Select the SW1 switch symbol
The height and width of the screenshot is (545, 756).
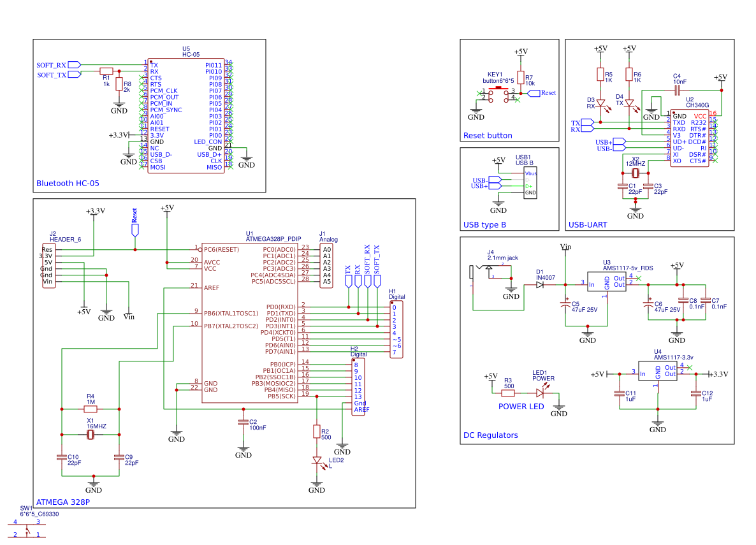pyautogui.click(x=27, y=530)
